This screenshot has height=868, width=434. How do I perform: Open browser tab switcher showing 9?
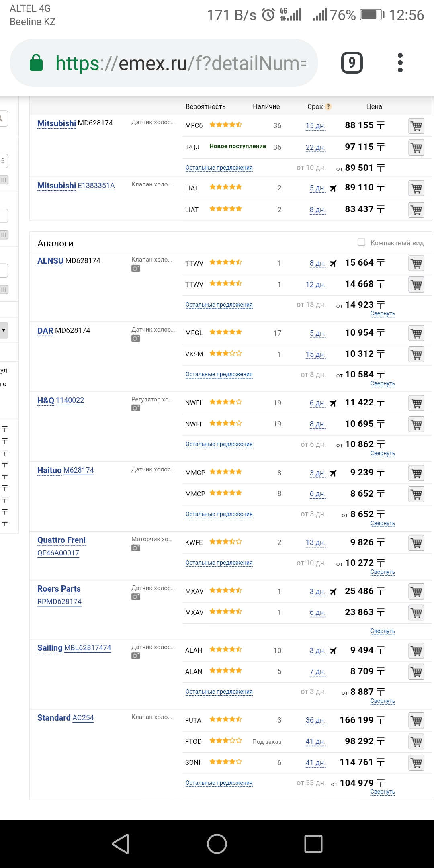352,63
